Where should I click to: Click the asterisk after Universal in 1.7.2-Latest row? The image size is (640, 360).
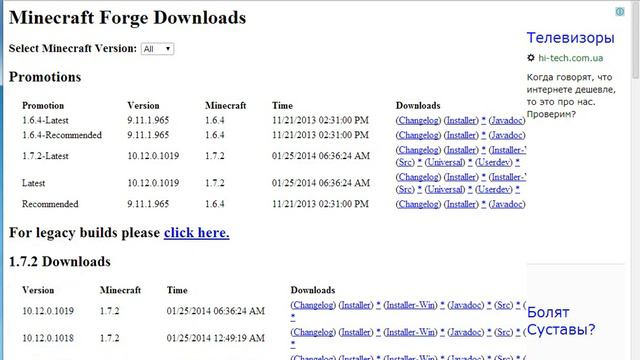point(470,162)
